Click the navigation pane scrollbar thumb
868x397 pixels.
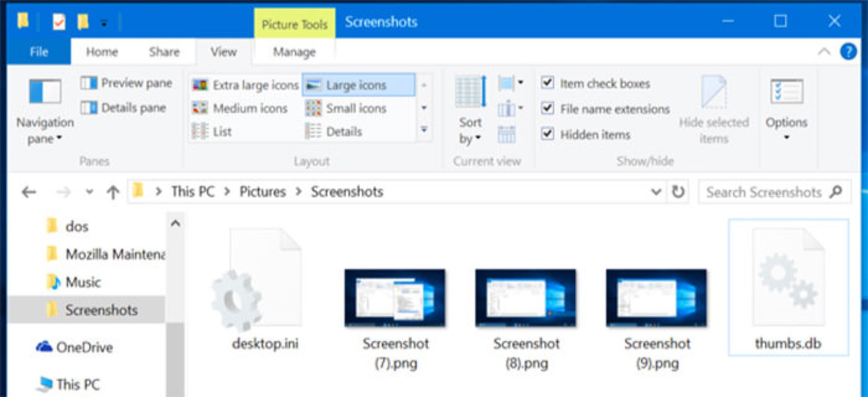click(x=175, y=360)
